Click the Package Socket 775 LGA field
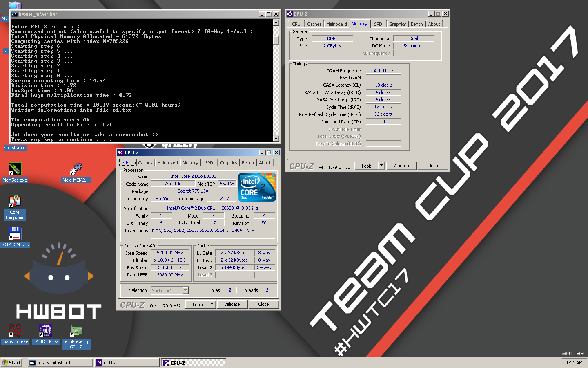This screenshot has height=368, width=588. [193, 191]
